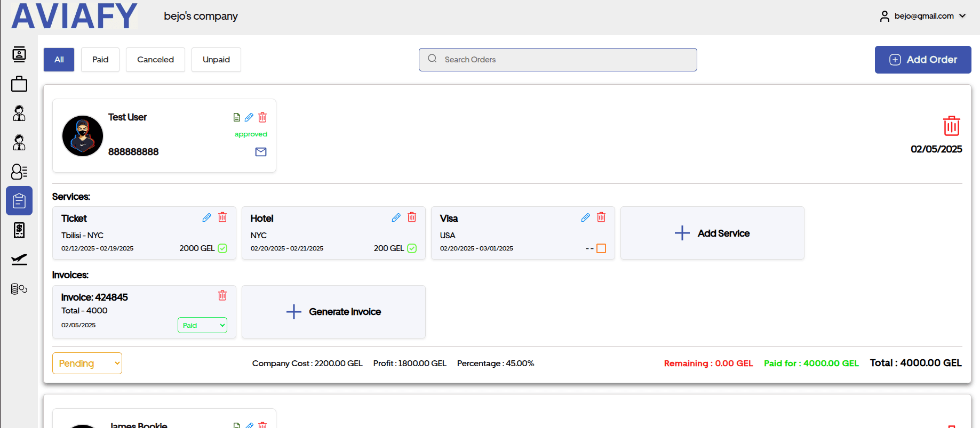The width and height of the screenshot is (980, 428).
Task: Switch to the Unpaid filter tab
Action: tap(216, 60)
